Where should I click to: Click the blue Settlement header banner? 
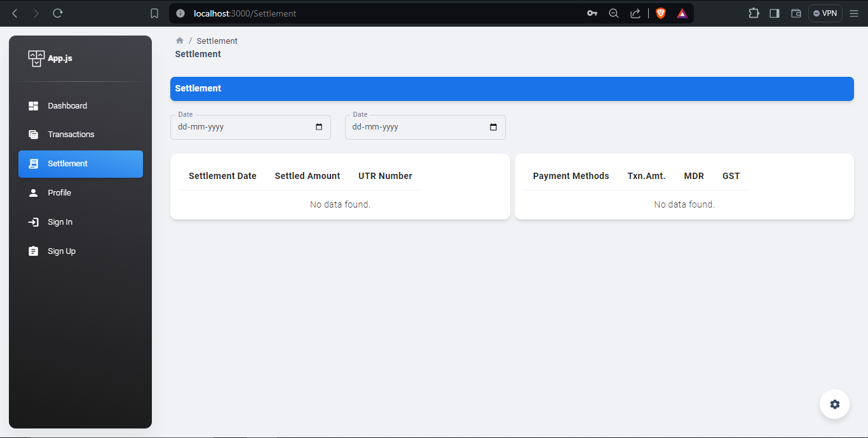click(512, 89)
